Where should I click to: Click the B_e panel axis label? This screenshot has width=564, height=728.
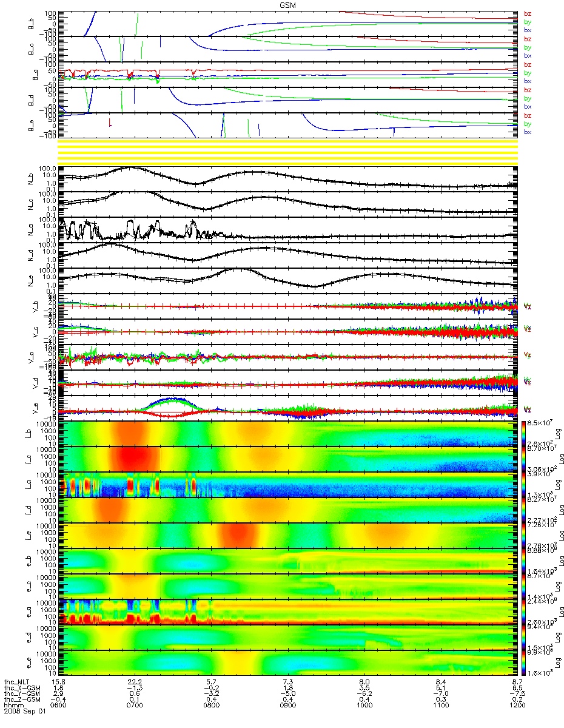(x=31, y=125)
